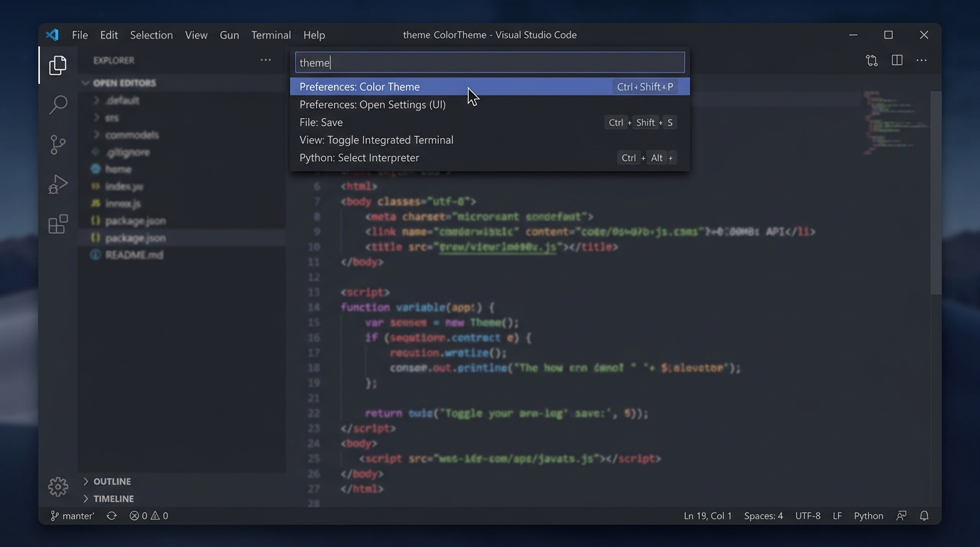The width and height of the screenshot is (980, 547).
Task: Click the code minimap
Action: tap(895, 123)
